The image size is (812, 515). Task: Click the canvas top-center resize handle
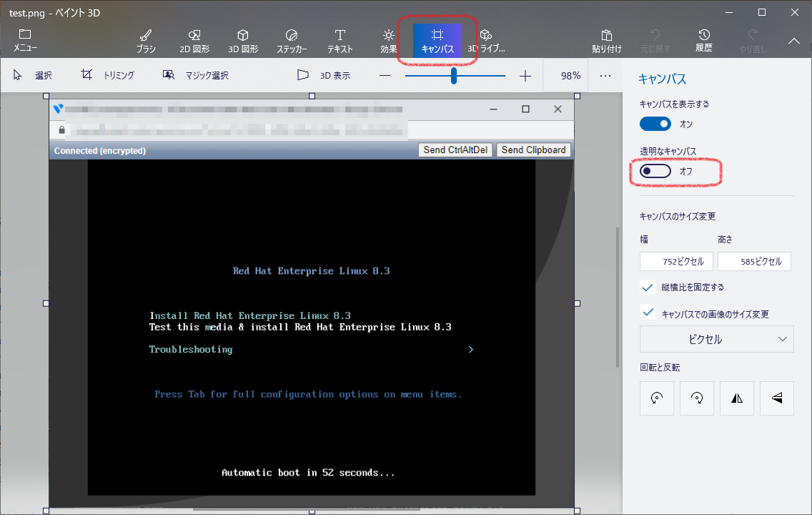coord(312,96)
